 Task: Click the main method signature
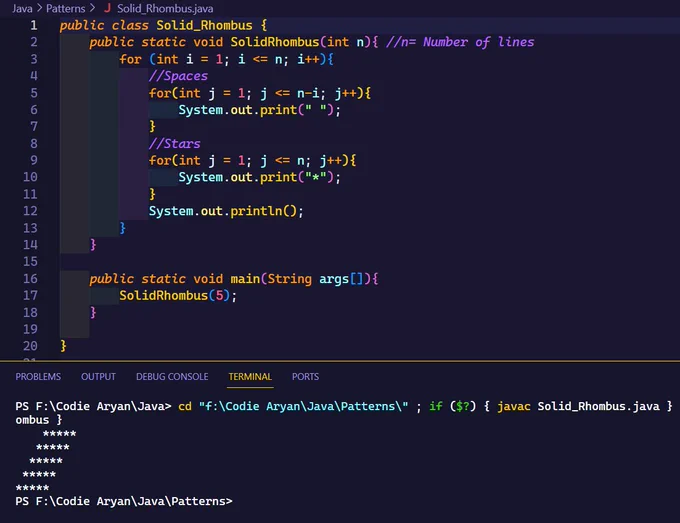(234, 279)
